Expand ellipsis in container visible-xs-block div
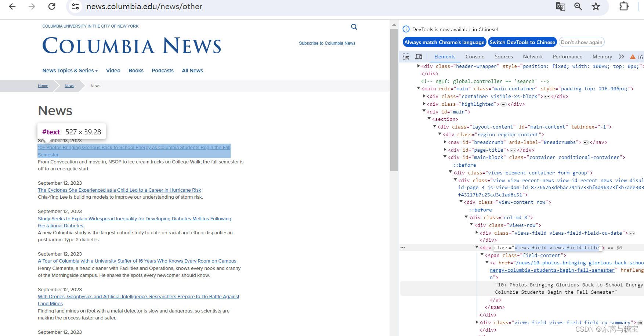 coord(547,97)
